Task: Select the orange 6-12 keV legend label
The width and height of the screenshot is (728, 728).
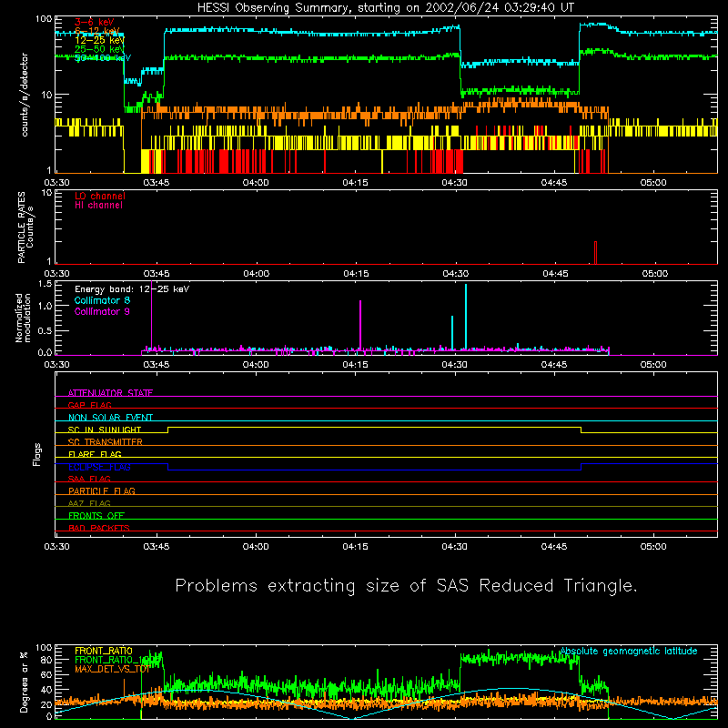Action: 96,31
